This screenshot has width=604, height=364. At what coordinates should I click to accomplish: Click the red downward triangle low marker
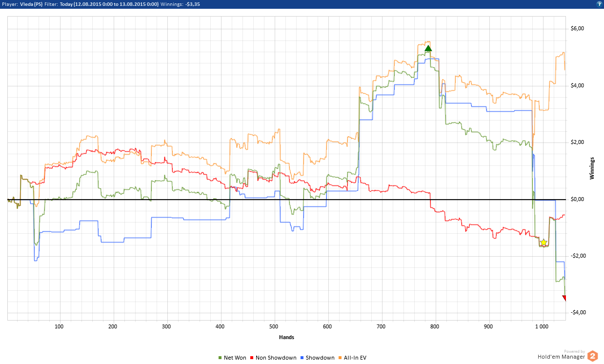click(x=565, y=298)
